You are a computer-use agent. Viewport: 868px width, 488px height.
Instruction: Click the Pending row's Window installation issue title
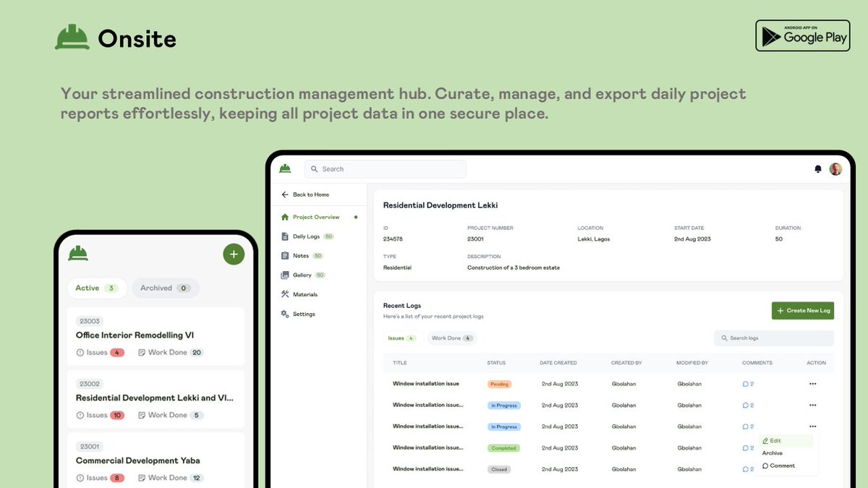tap(426, 384)
